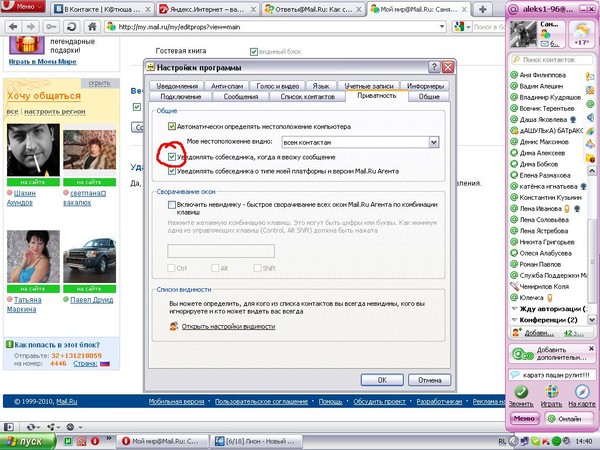The image size is (600, 450).
Task: Switch to the Список контактов tab
Action: point(307,96)
